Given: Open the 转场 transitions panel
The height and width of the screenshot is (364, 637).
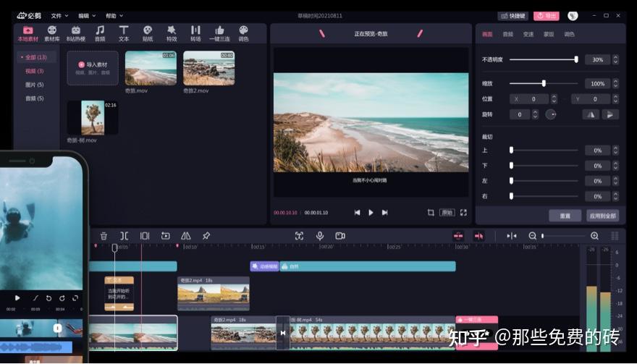Looking at the screenshot, I should (x=195, y=34).
